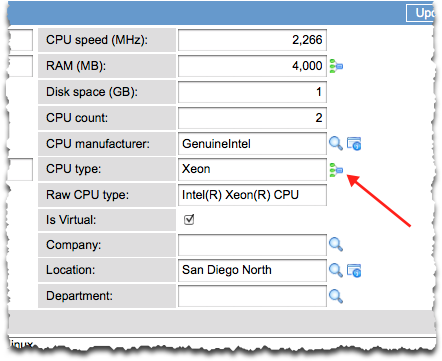Click the Update button at top right

(x=421, y=13)
